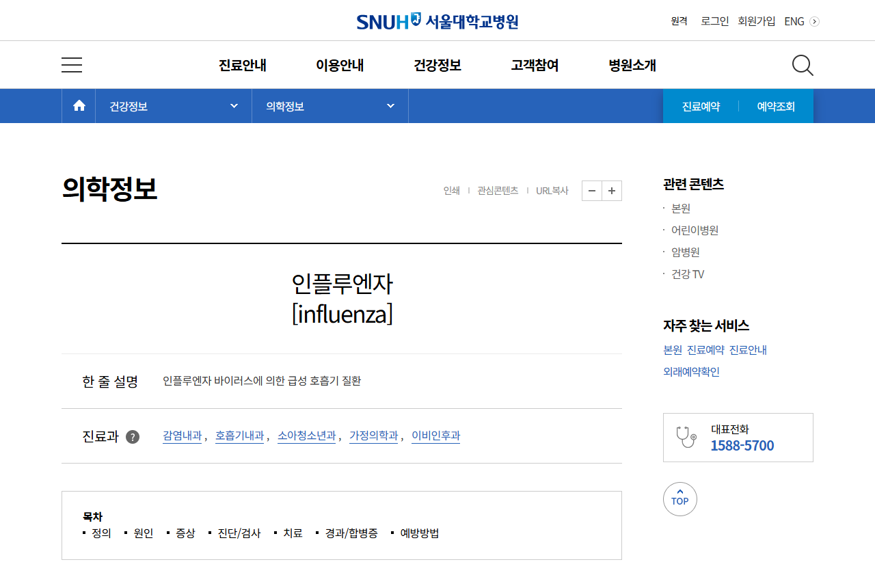Click the 진료예약 button
This screenshot has height=588, width=875.
coord(701,107)
